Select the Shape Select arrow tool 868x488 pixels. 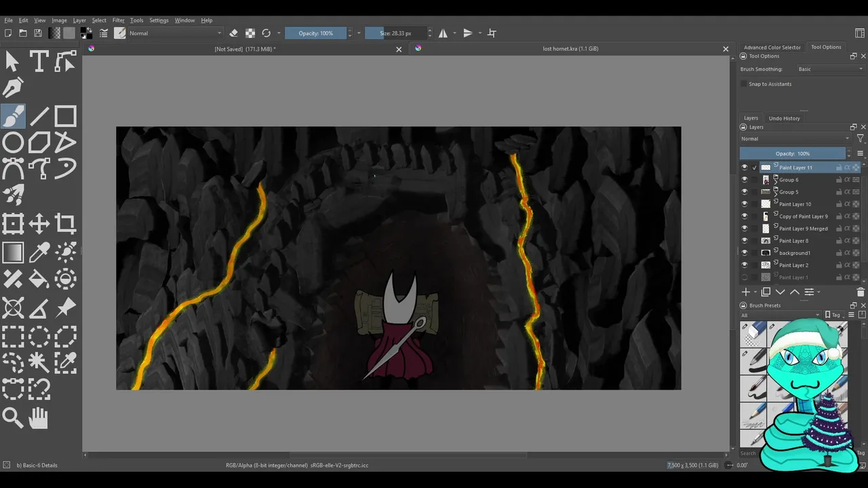coord(13,62)
